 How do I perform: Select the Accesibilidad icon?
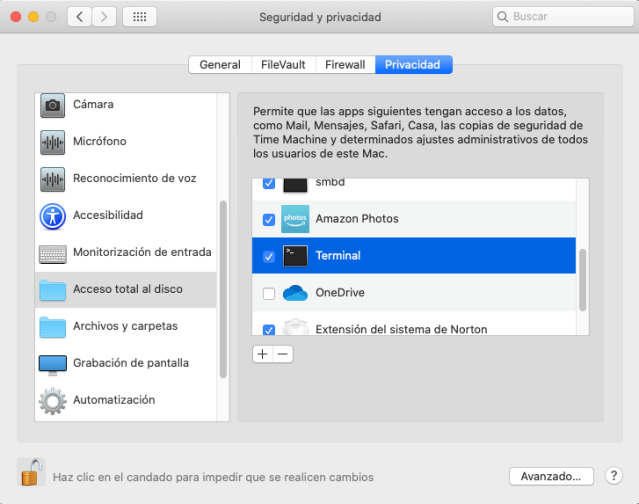[x=52, y=216]
